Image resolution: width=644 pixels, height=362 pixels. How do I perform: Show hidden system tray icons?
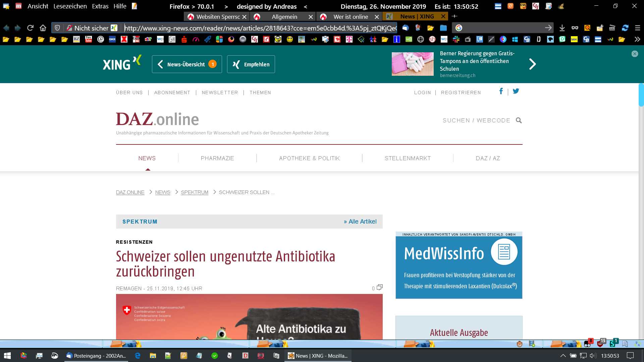[563, 356]
